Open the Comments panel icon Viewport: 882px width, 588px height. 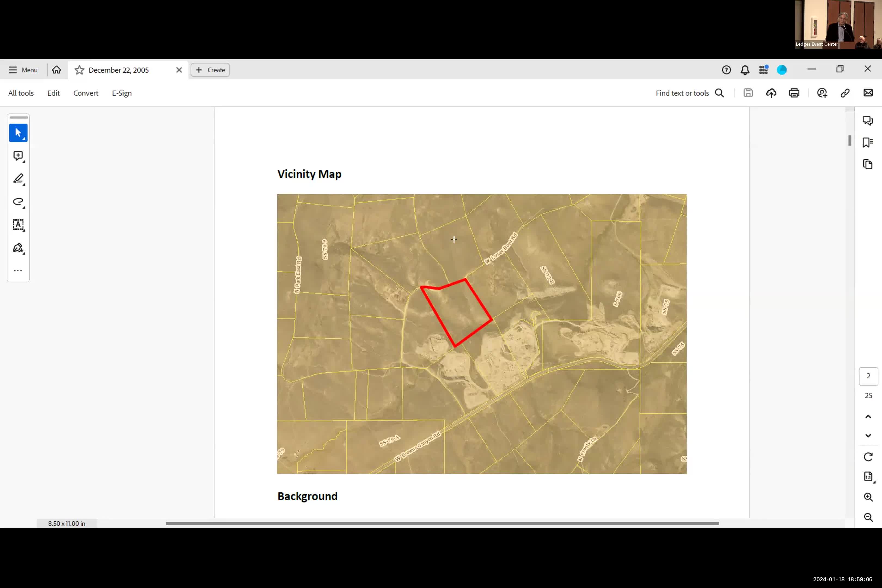coord(867,120)
